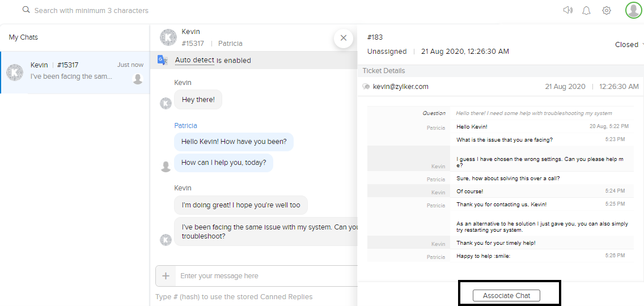Click Kevin's avatar in chat header

168,37
